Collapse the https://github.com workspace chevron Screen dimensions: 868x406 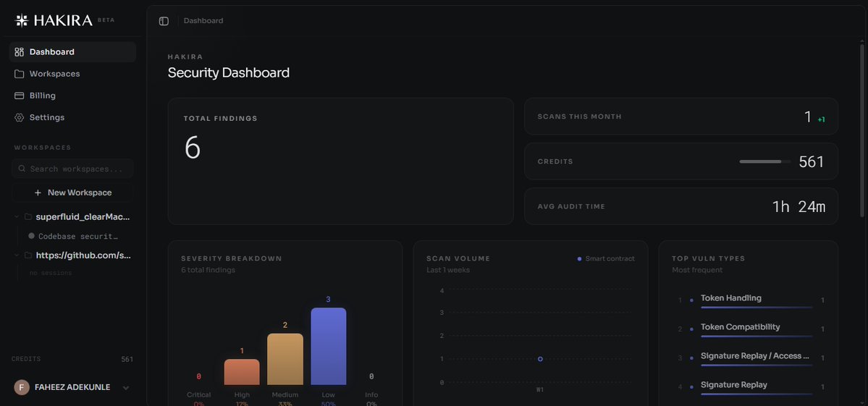coord(17,255)
